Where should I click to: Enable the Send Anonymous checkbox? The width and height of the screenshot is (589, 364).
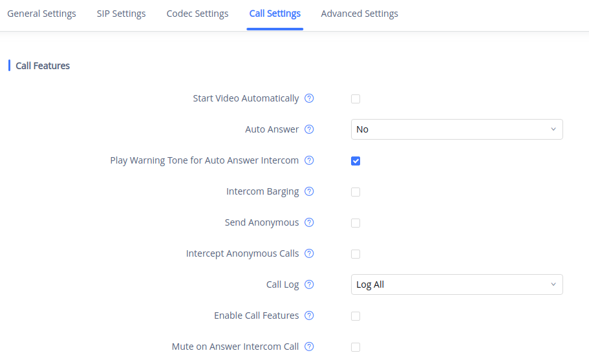click(356, 223)
